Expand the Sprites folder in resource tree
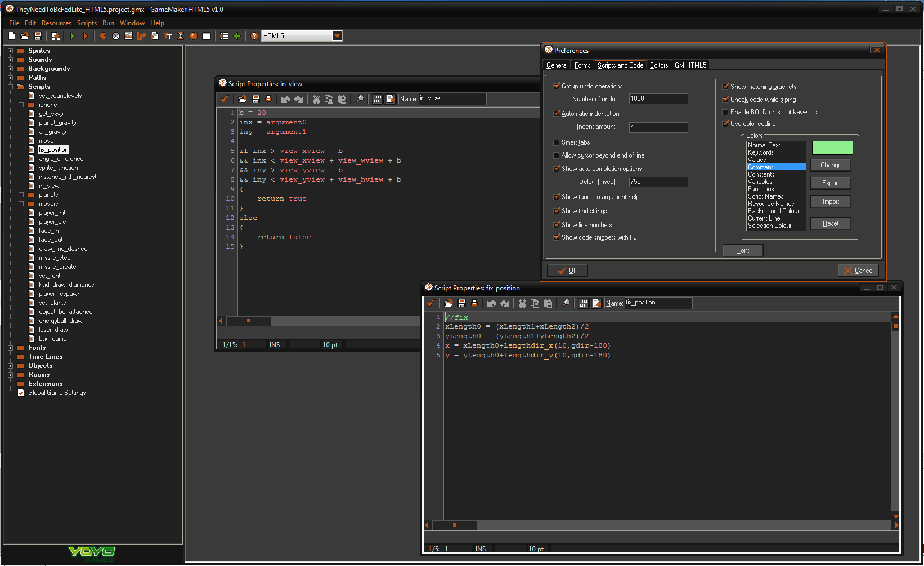This screenshot has width=924, height=566. pyautogui.click(x=10, y=51)
